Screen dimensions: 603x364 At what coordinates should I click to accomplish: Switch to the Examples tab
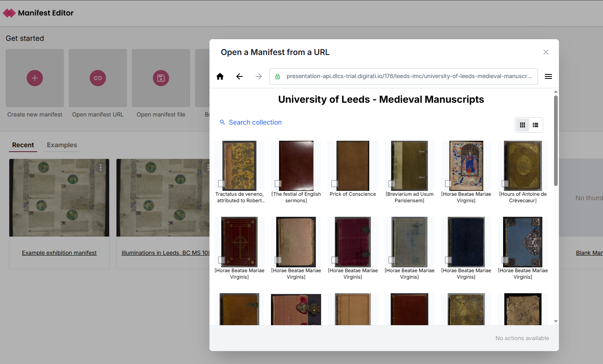62,145
